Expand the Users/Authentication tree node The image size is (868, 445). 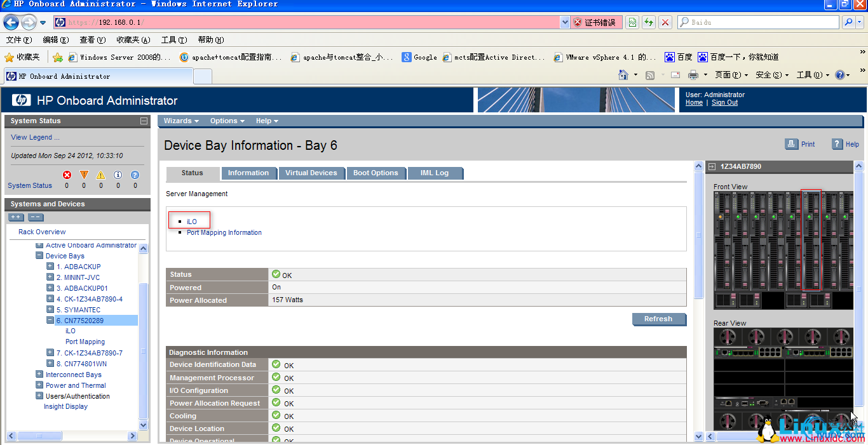39,396
